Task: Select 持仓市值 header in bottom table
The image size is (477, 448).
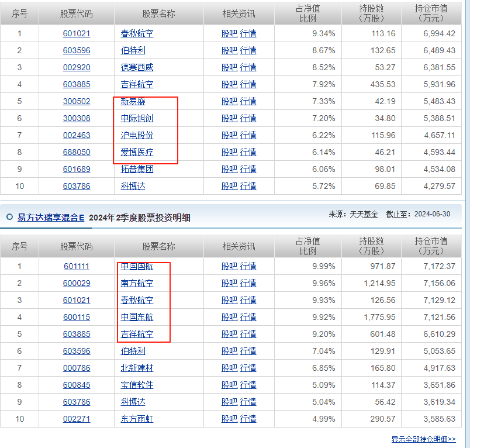Action: click(x=431, y=246)
